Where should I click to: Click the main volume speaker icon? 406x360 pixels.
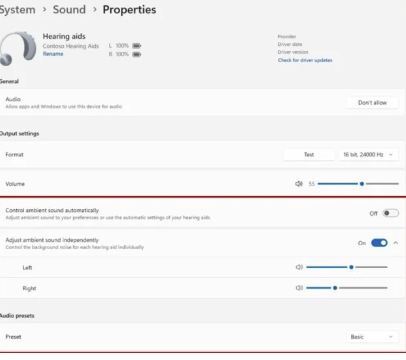(x=299, y=184)
